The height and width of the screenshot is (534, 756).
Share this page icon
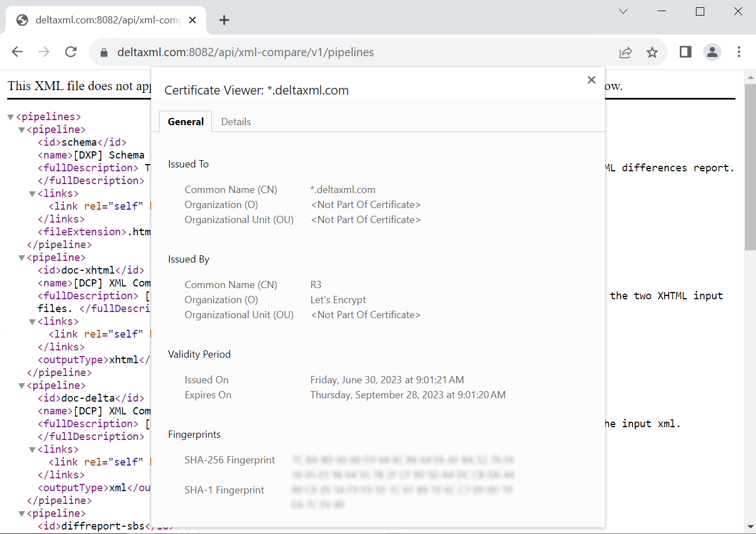(x=625, y=52)
